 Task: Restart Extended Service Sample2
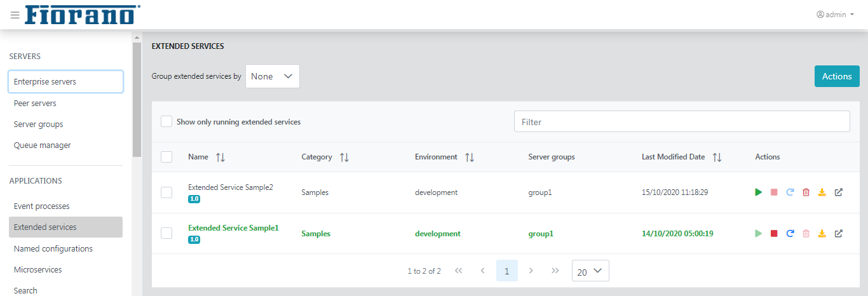[x=790, y=192]
